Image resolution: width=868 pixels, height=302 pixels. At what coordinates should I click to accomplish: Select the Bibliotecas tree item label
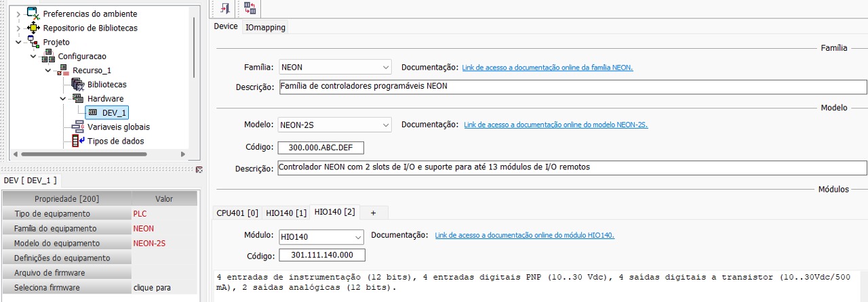(107, 85)
